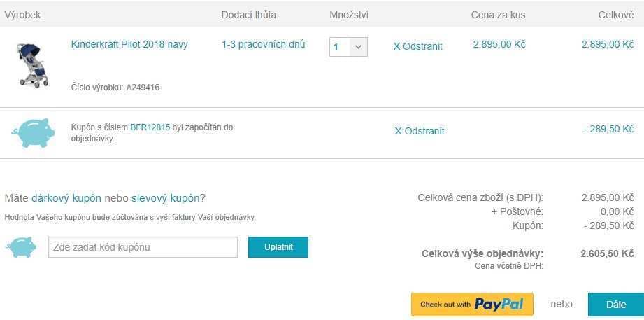
Task: Open the 'dárkový kupón' link
Action: [66, 198]
